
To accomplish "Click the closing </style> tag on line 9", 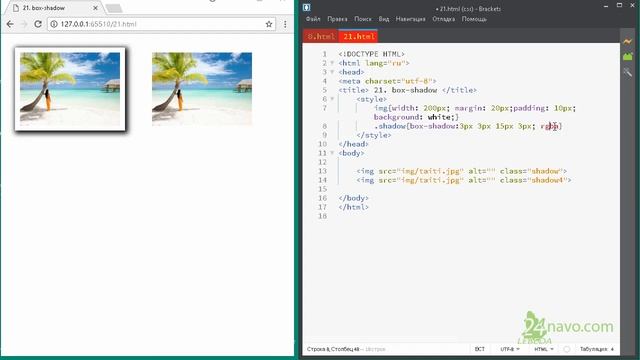I will point(373,135).
